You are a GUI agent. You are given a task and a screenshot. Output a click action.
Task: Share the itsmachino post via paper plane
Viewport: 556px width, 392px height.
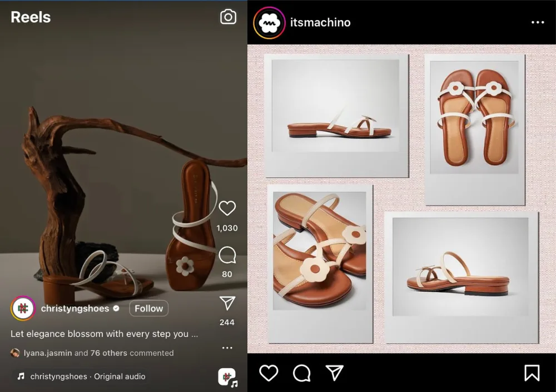pyautogui.click(x=334, y=373)
